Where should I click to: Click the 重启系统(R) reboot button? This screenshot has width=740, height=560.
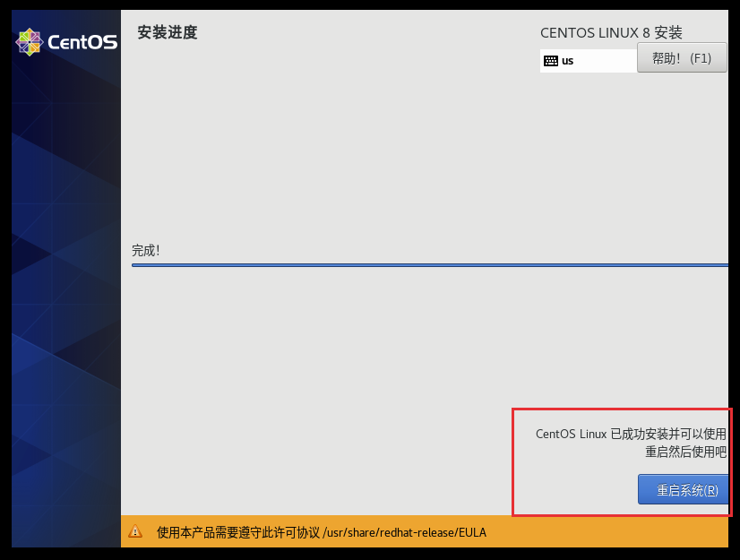click(683, 489)
